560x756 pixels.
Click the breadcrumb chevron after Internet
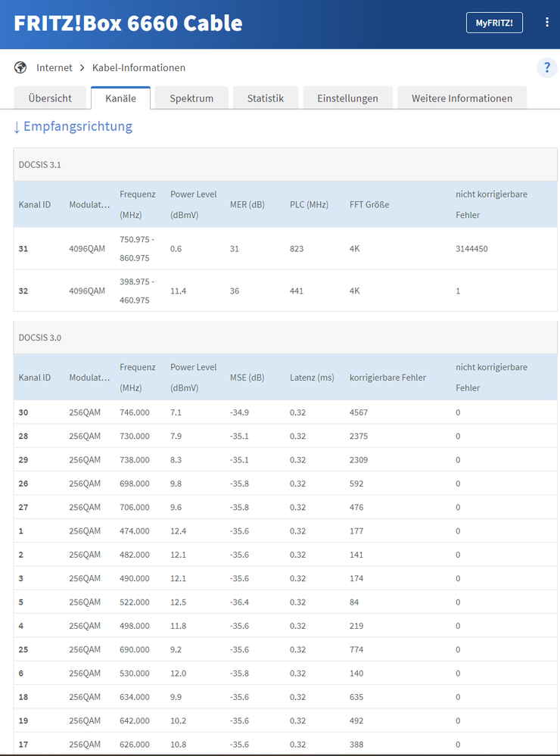pos(82,68)
